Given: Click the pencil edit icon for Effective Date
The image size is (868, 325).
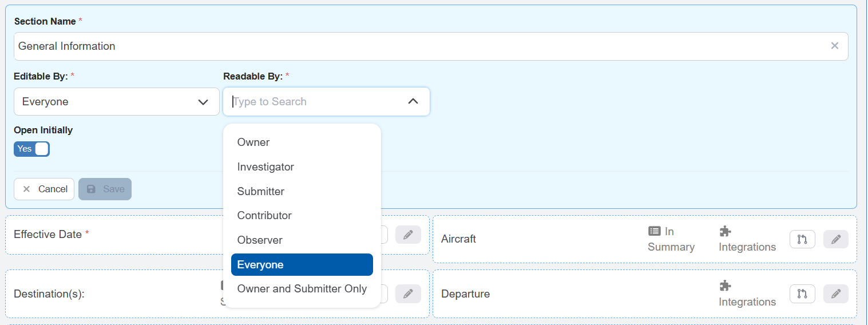Looking at the screenshot, I should (408, 235).
